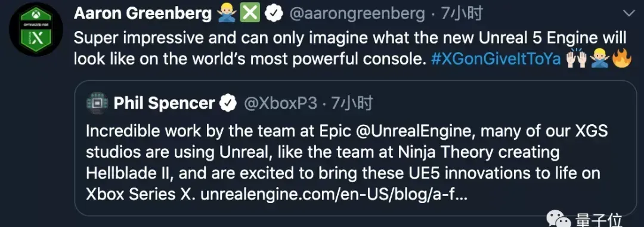Open Phil Spencer's quoted tweet text body
The height and width of the screenshot is (227, 644).
pos(346,163)
